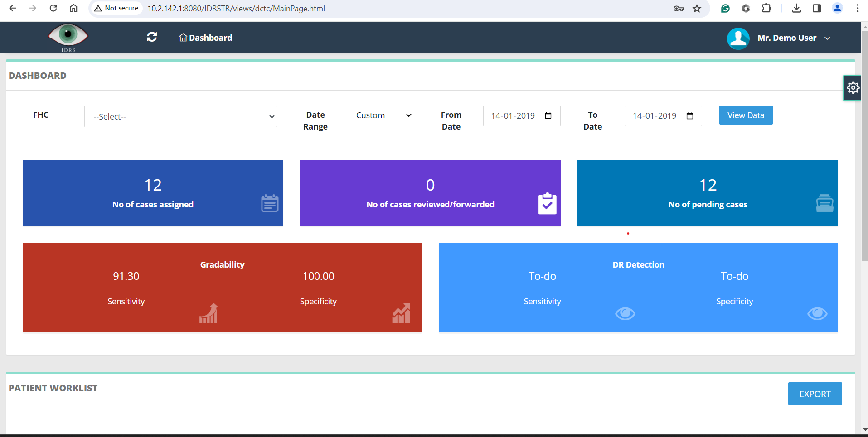Viewport: 868px width, 437px height.
Task: Click the browser home icon
Action: coord(73,8)
